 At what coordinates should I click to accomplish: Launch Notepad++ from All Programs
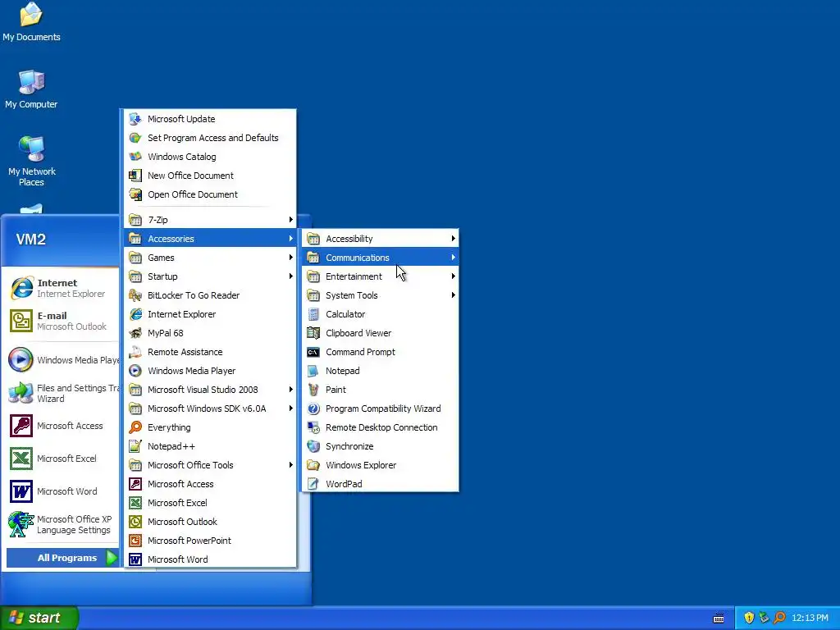[210, 446]
